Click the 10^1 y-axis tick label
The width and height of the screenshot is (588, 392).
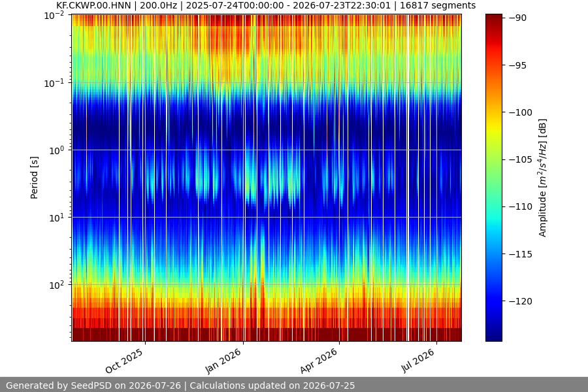coord(57,218)
